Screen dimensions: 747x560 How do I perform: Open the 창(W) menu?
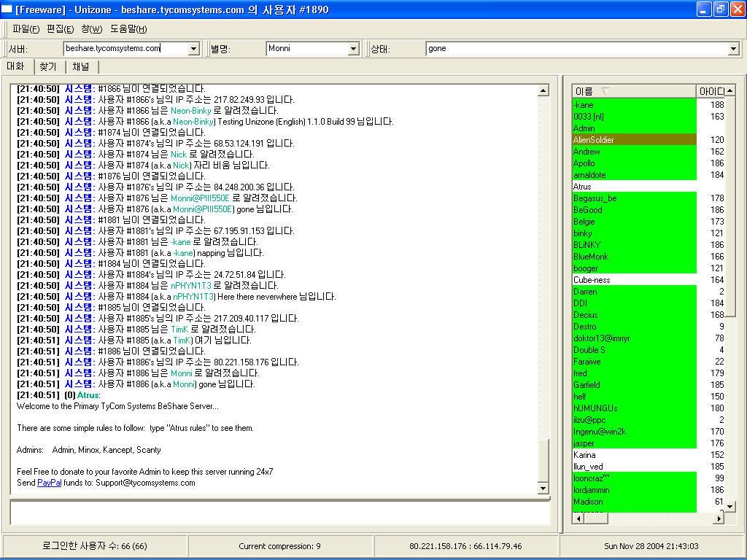[91, 29]
